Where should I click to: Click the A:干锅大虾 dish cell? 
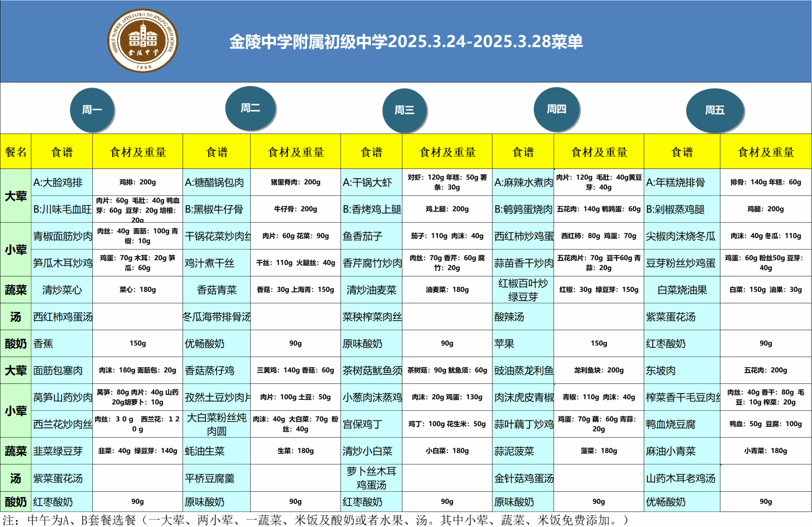coord(371,182)
